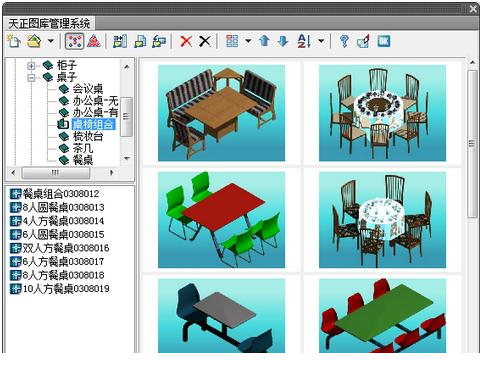Click the redefine block icon
The height and width of the screenshot is (367, 482).
click(159, 41)
